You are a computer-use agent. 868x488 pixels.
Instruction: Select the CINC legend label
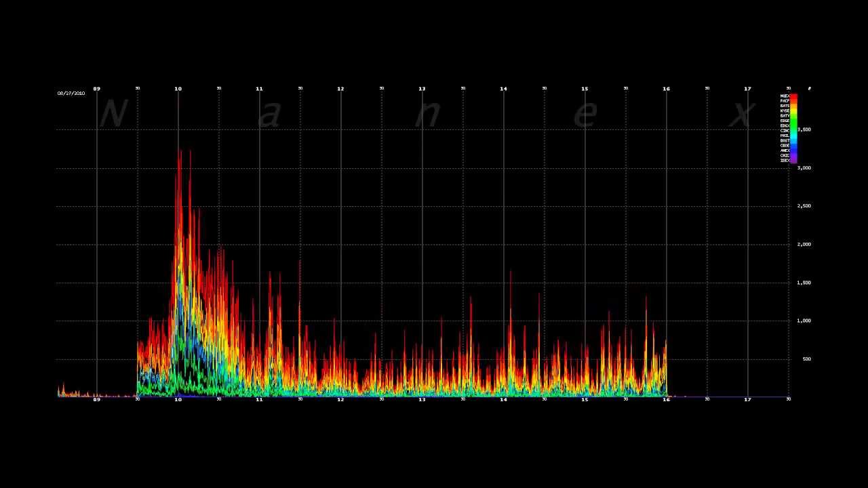tap(785, 131)
